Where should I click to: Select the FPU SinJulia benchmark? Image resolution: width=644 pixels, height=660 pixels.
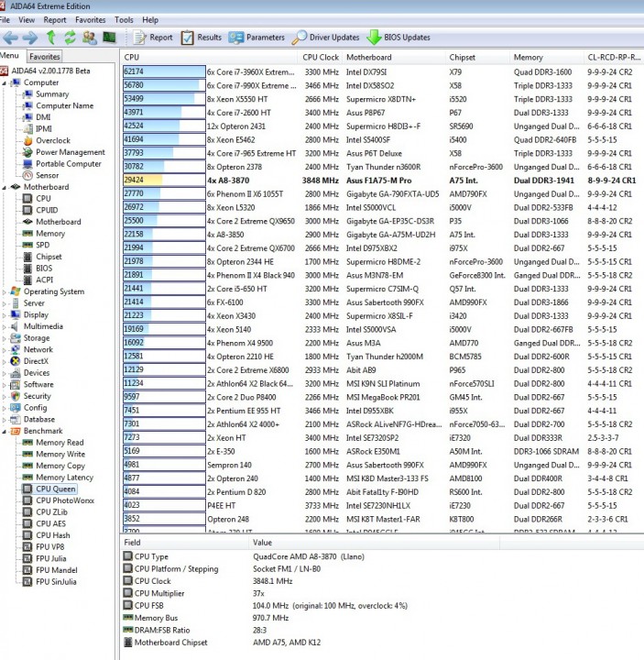(56, 582)
